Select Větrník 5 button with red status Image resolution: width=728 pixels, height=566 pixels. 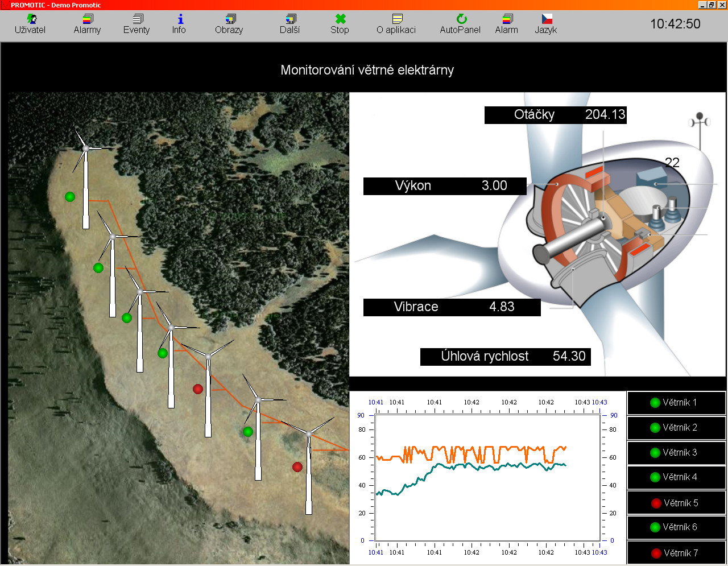676,503
